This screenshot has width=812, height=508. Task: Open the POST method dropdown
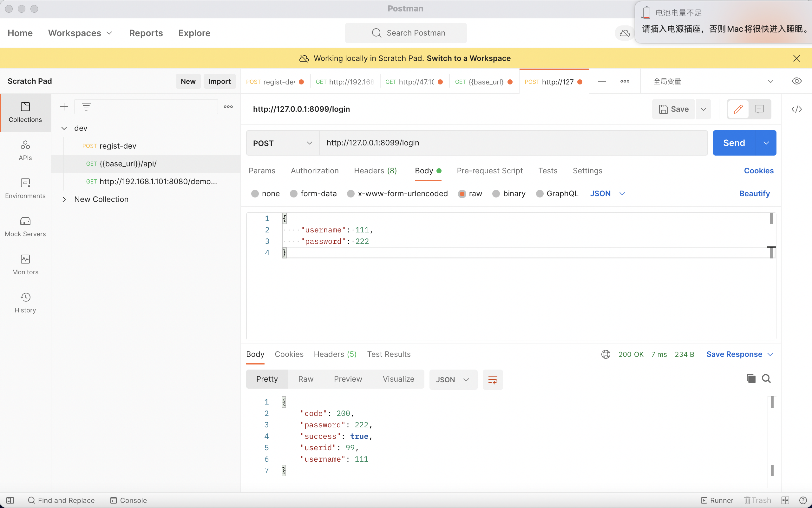tap(283, 143)
